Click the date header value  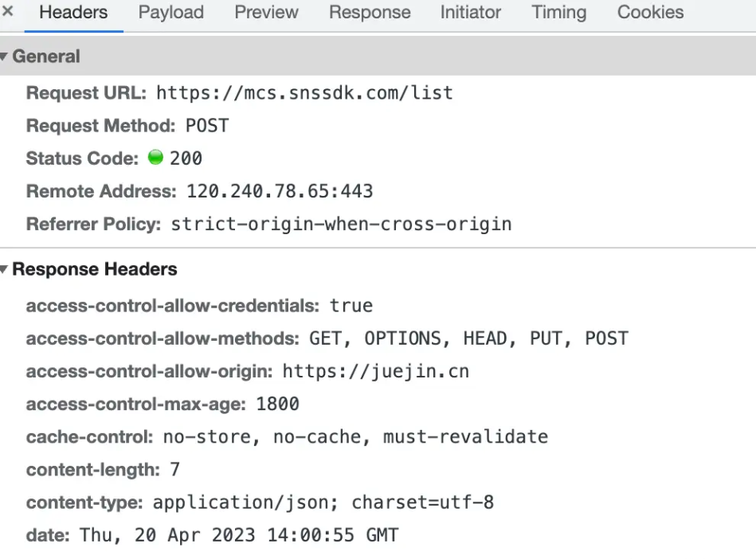pyautogui.click(x=238, y=535)
